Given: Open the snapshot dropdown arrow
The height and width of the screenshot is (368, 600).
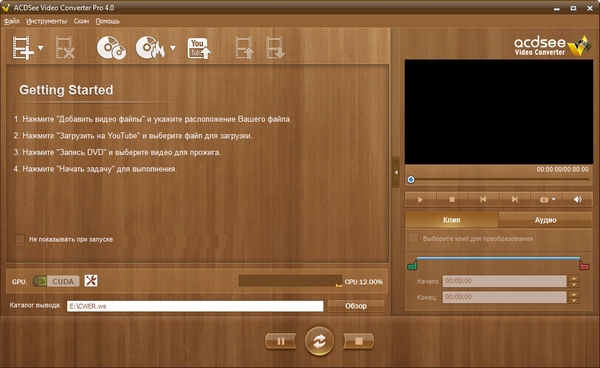Looking at the screenshot, I should point(553,199).
